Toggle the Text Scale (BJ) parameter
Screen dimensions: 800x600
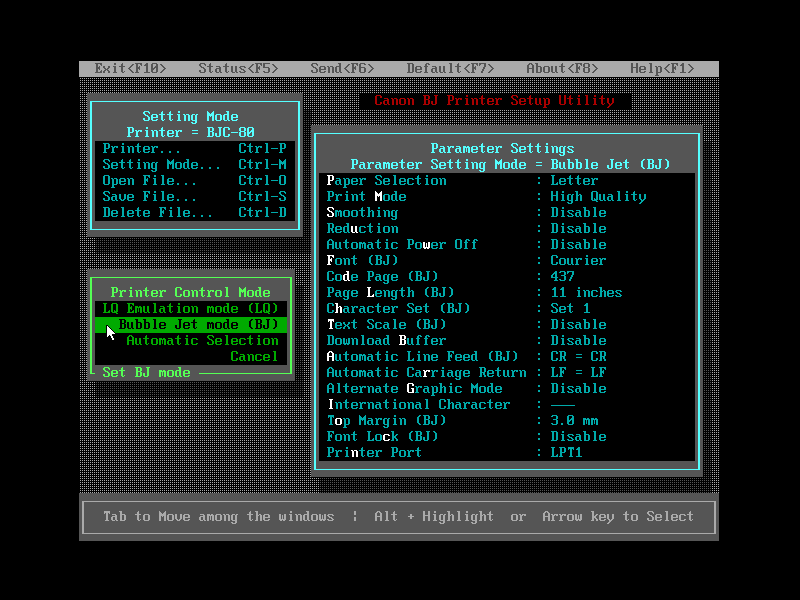point(507,324)
